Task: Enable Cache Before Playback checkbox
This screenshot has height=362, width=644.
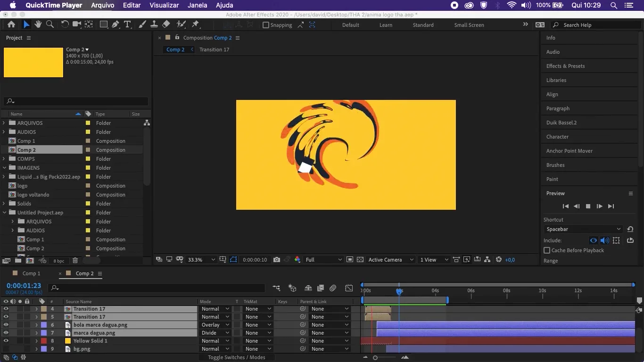Action: tap(547, 250)
